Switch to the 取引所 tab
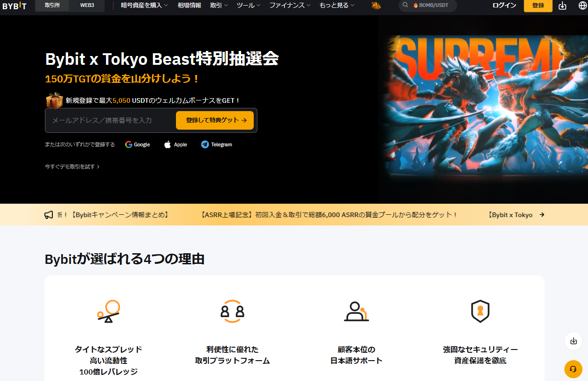588x381 pixels. click(52, 6)
